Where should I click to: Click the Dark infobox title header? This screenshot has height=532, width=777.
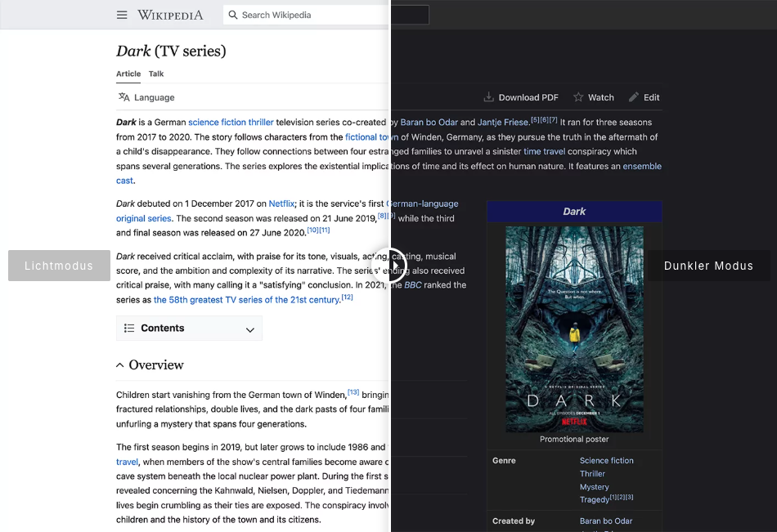pos(574,212)
